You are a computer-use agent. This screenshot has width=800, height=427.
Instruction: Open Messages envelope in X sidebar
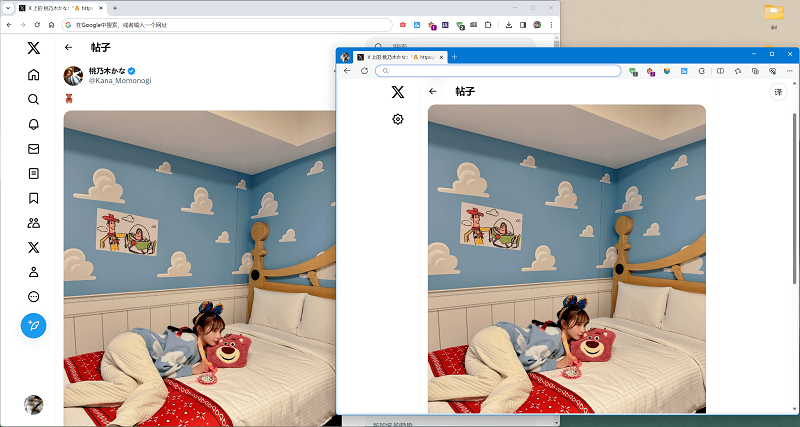[x=33, y=149]
